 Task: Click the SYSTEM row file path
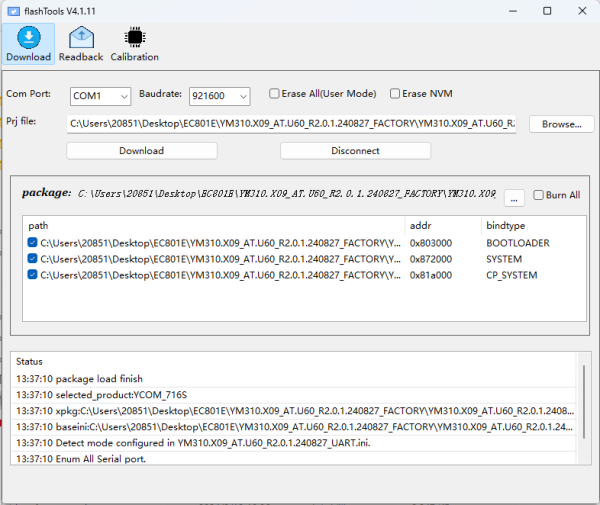tap(220, 259)
